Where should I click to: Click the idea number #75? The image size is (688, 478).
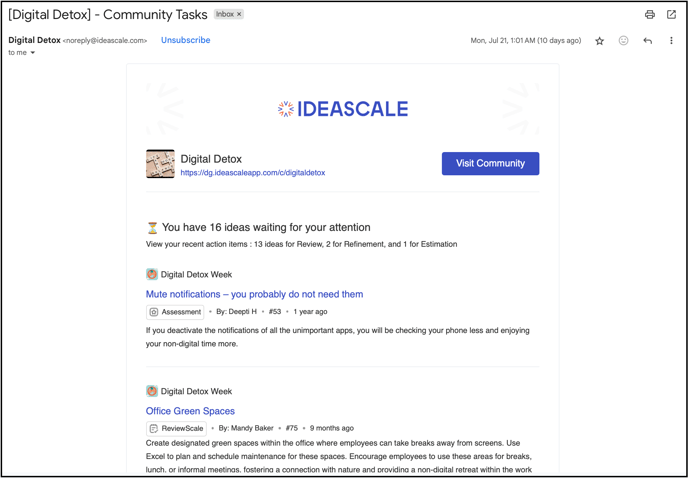click(292, 428)
